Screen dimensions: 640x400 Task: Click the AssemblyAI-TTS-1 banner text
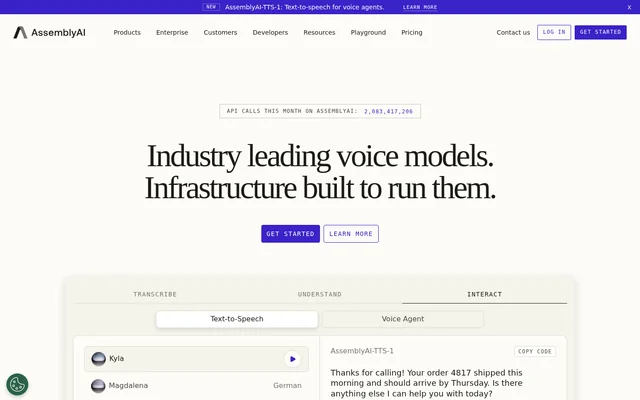tap(304, 7)
